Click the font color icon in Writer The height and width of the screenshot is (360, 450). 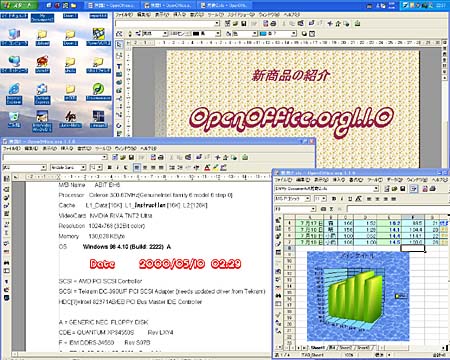coord(207,167)
